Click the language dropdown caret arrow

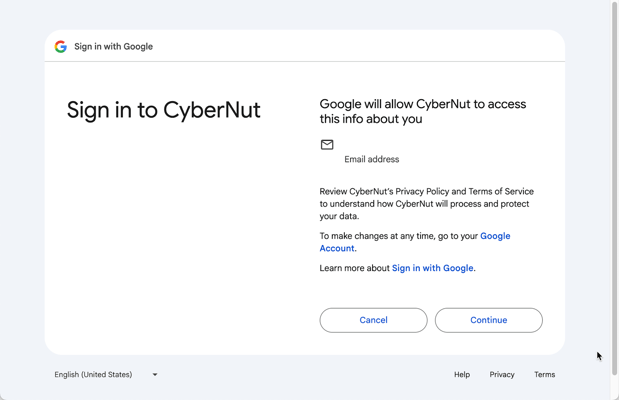[155, 375]
